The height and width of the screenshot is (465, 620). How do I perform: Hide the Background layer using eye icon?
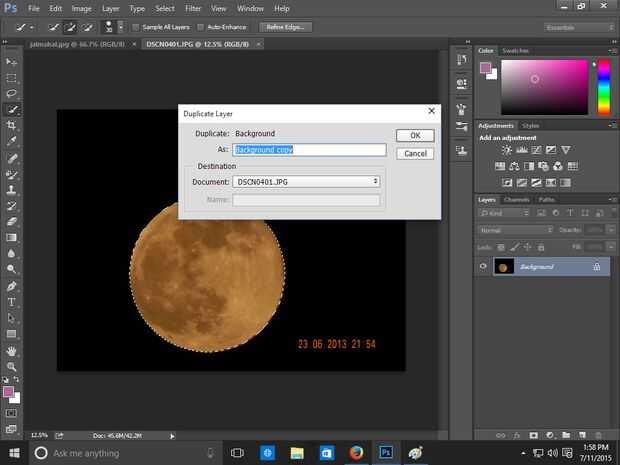[484, 266]
